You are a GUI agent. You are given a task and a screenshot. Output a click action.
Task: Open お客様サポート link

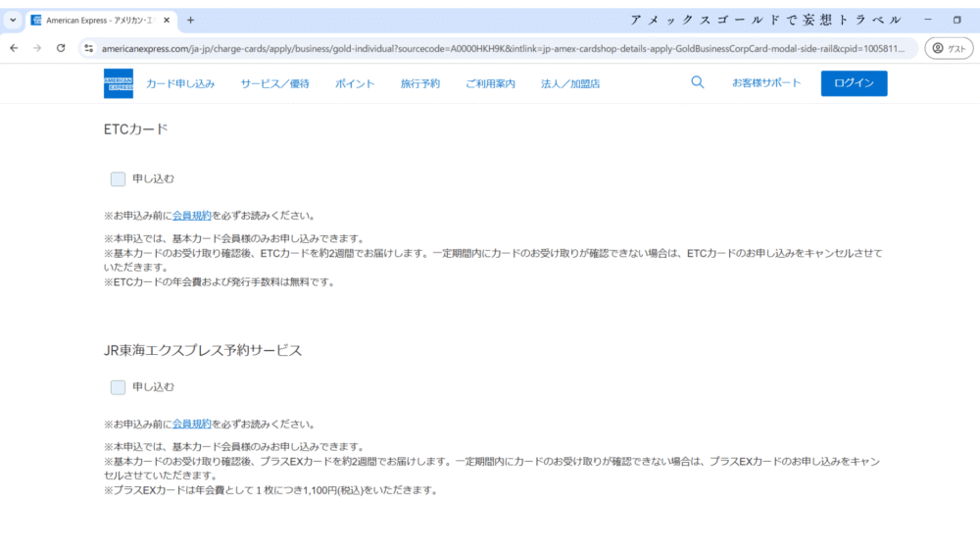(766, 82)
